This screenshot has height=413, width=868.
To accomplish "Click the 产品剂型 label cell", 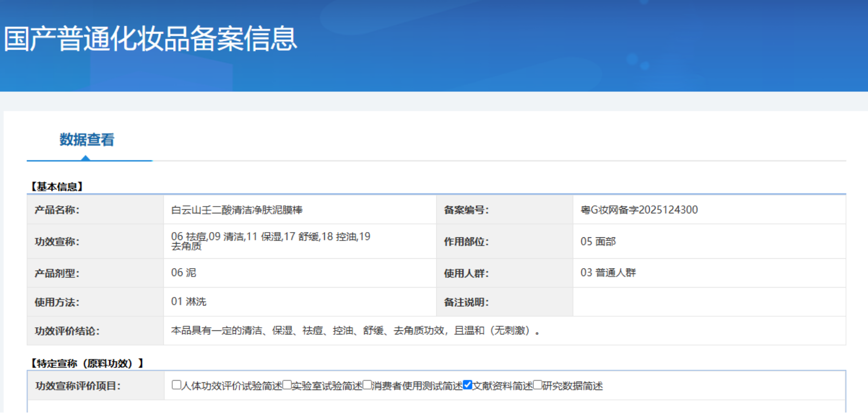I will coord(95,273).
